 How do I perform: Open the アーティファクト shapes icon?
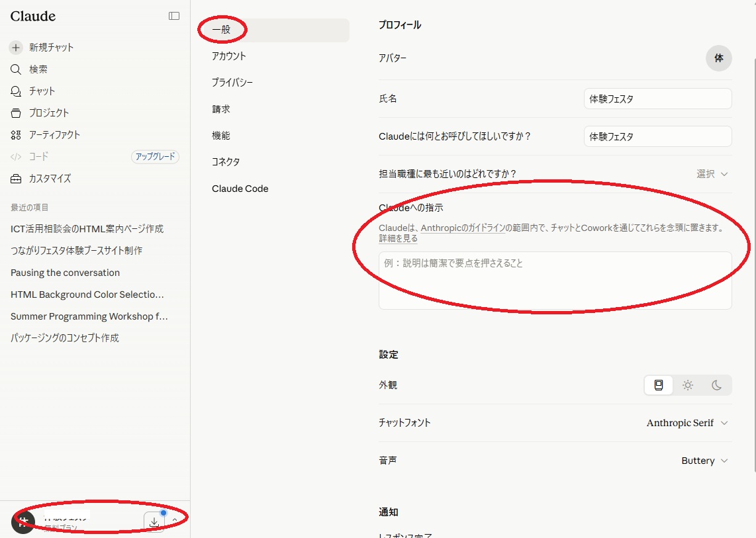(16, 135)
